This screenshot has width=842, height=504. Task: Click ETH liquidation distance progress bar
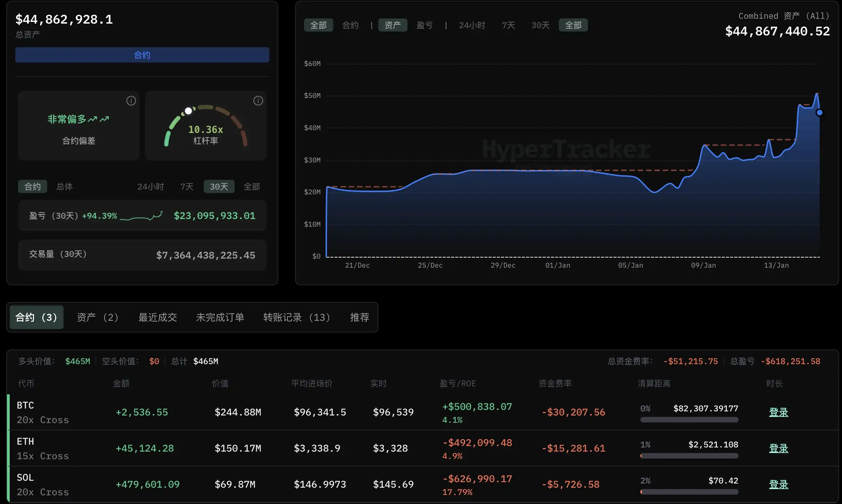689,456
